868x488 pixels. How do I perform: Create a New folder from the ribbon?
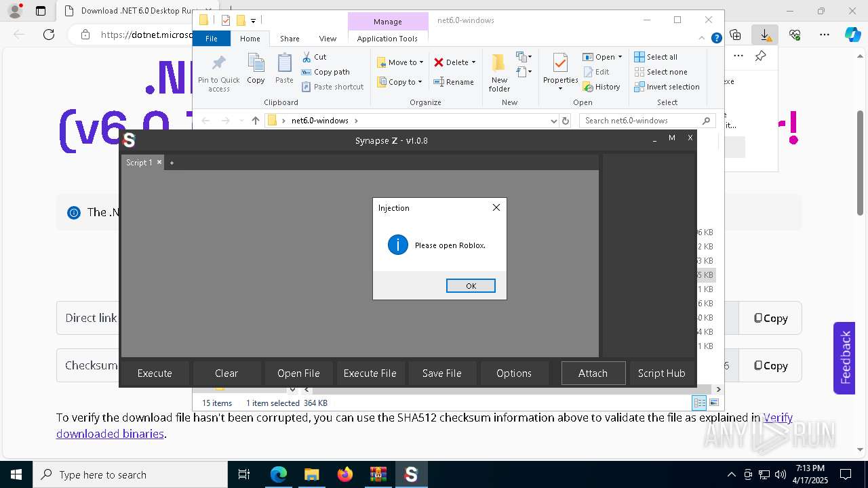point(499,73)
